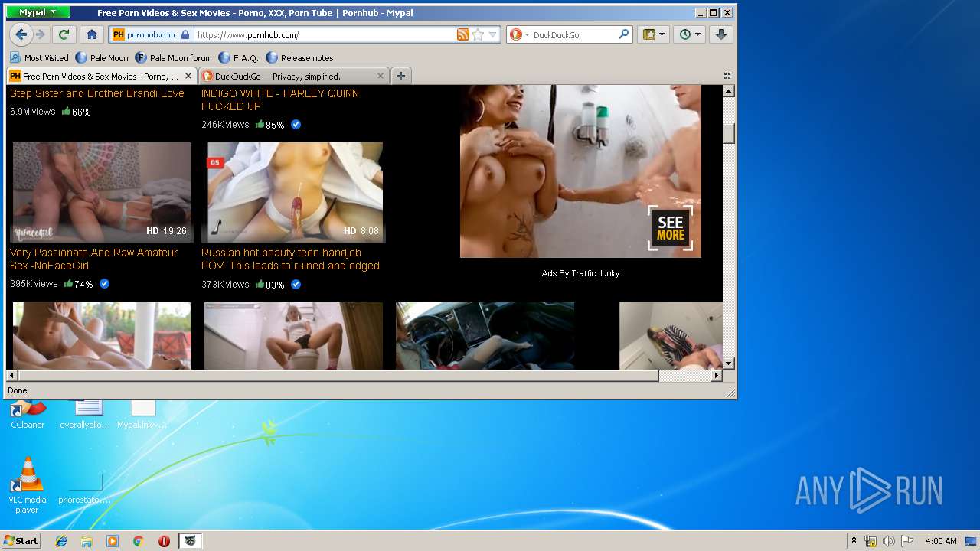Open the Downloads window arrow button

[x=720, y=34]
